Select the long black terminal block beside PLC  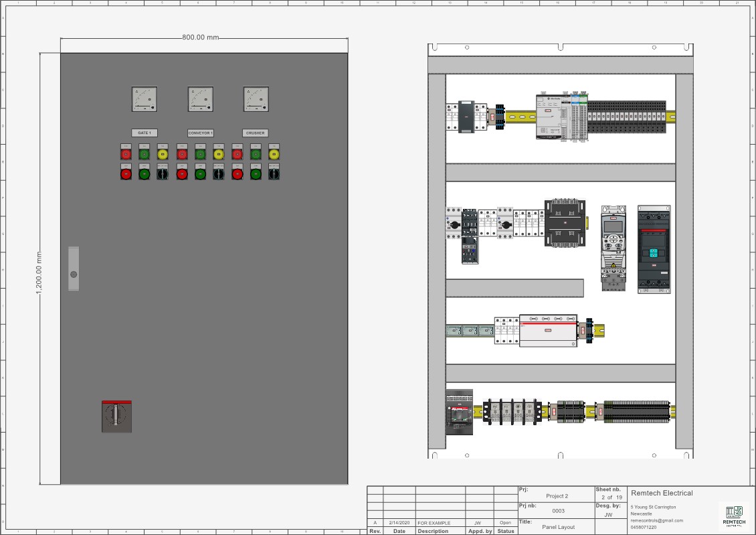click(x=627, y=117)
